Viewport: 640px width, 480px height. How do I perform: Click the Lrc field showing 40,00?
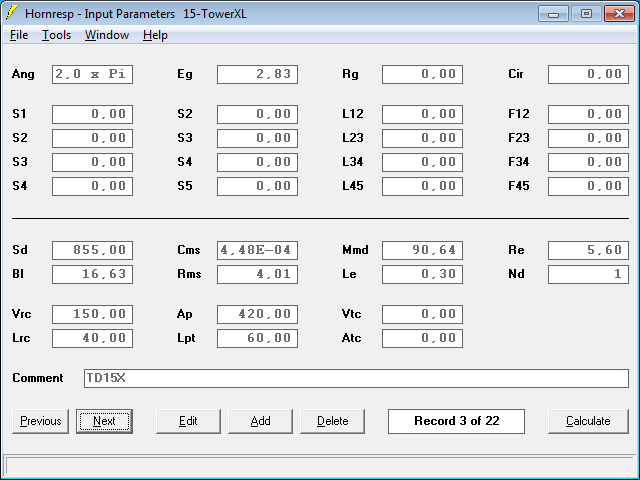[x=92, y=338]
